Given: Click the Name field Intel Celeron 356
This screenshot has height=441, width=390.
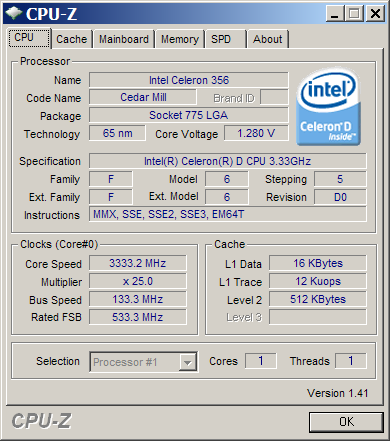Looking at the screenshot, I should point(189,80).
